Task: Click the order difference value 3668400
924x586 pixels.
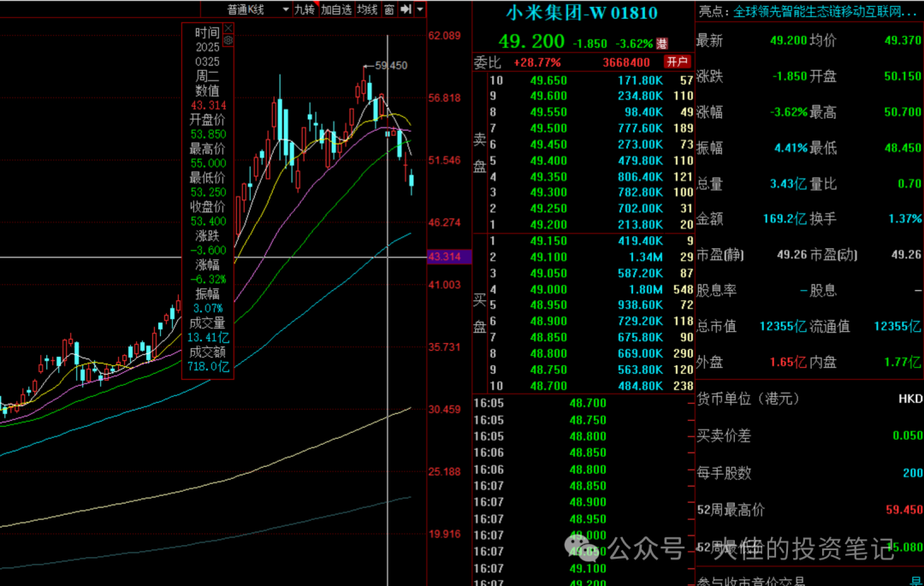Action: pyautogui.click(x=625, y=62)
